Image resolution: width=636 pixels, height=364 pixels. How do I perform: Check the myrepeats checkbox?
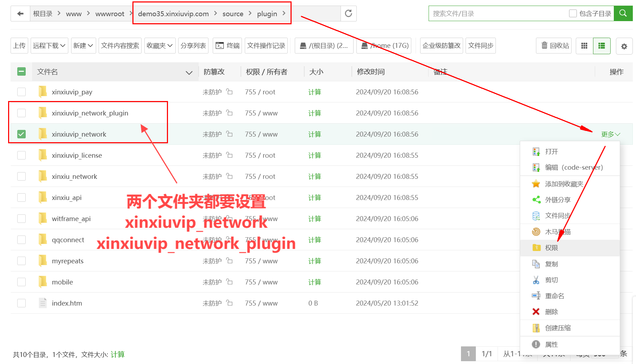(x=21, y=261)
